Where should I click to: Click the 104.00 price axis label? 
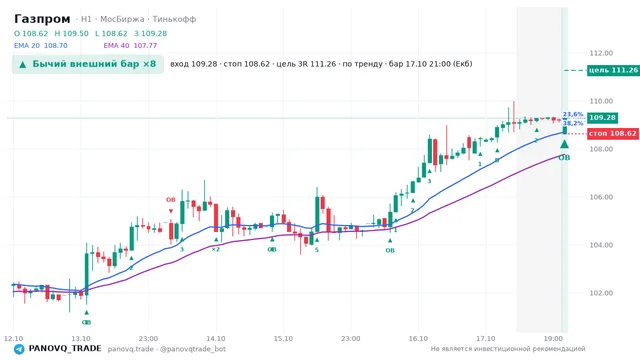[x=601, y=245]
